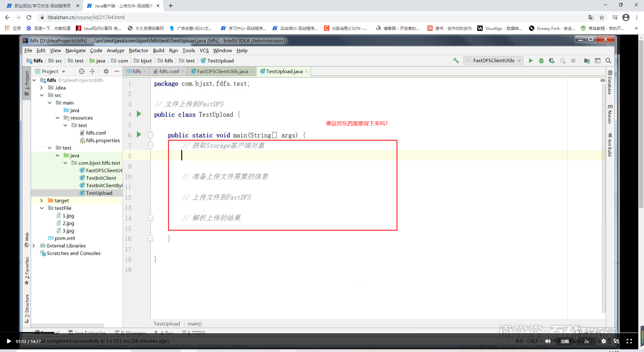This screenshot has height=352, width=644.
Task: Change the video playback speed 2x
Action: (x=586, y=341)
